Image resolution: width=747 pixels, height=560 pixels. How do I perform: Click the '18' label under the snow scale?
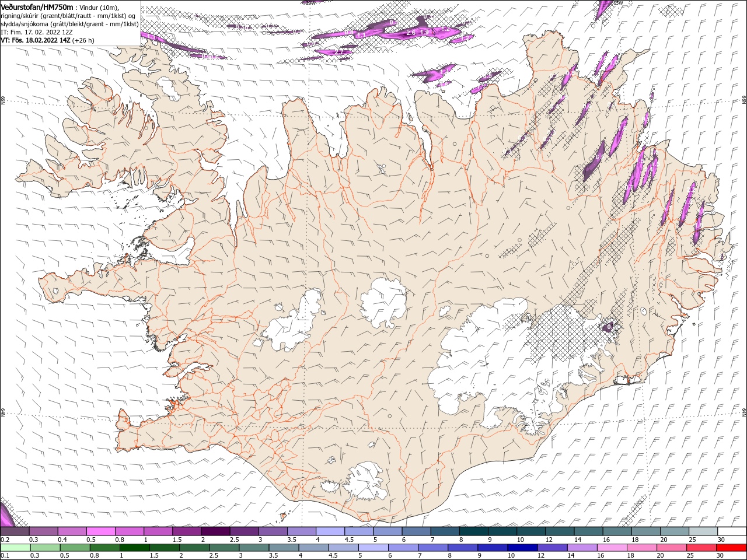click(x=635, y=540)
